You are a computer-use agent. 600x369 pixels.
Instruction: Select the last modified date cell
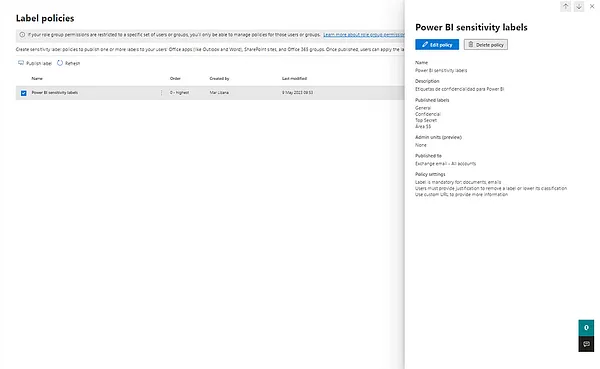point(297,93)
